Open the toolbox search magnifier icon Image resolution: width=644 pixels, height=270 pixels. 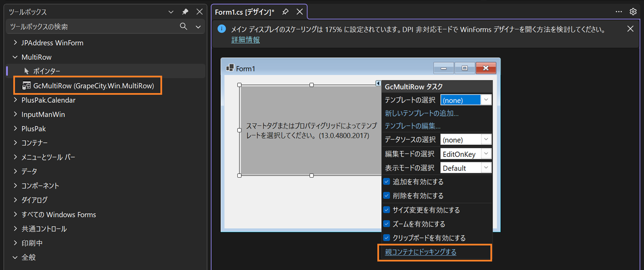click(184, 26)
